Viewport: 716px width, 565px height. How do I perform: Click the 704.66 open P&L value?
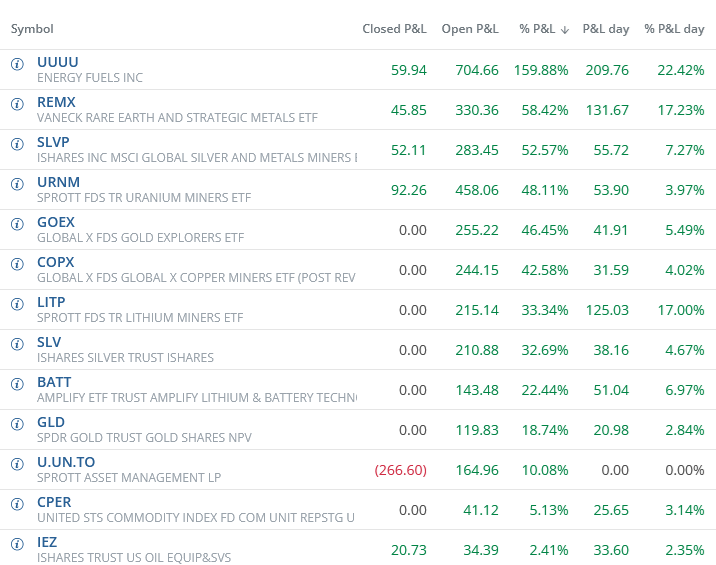pyautogui.click(x=477, y=70)
